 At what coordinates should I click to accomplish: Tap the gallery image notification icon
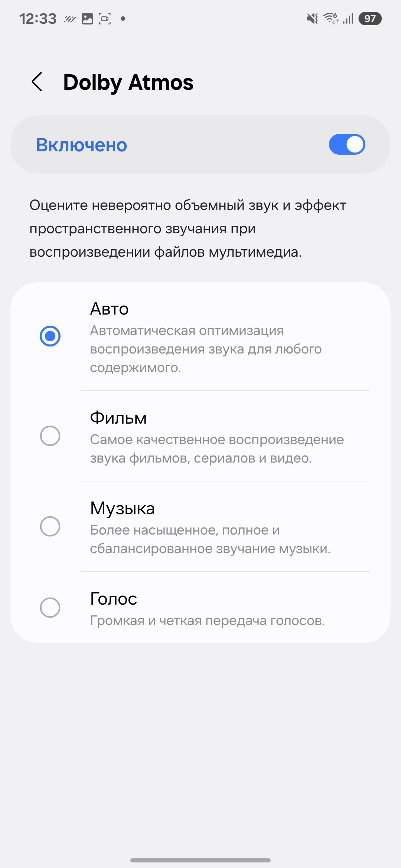(87, 19)
